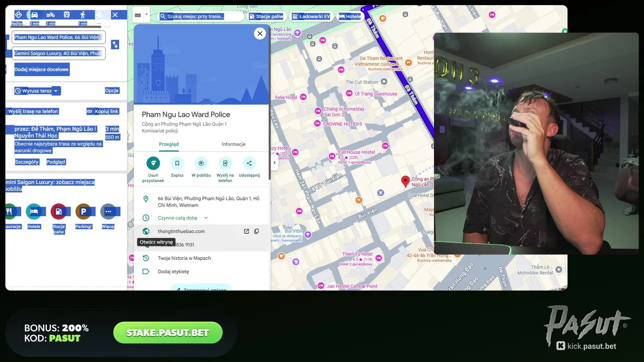Viewport: 644px width, 362px height.
Task: Click Út Trang Guesthouse marker
Action: 349,94
